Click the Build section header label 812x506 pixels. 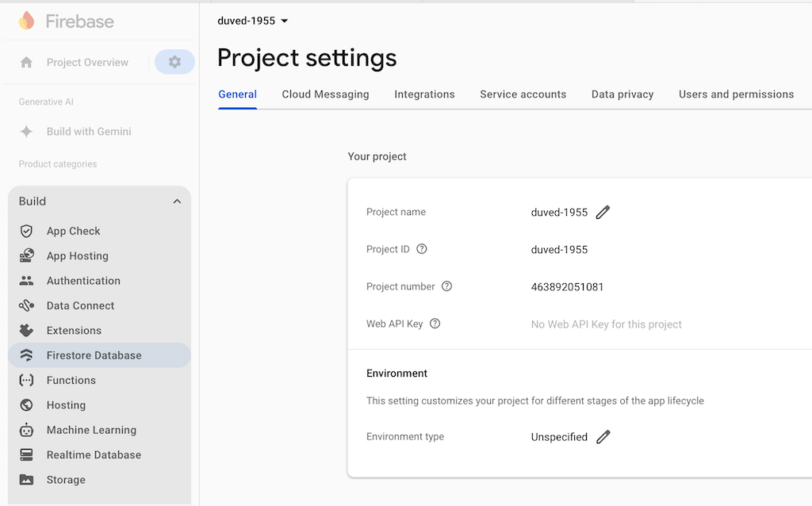tap(32, 201)
